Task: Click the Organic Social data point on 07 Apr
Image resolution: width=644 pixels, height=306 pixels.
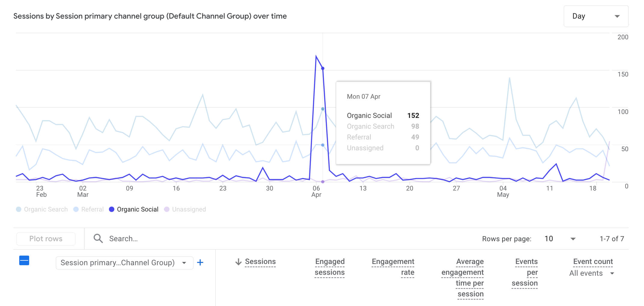Action: coord(323,68)
